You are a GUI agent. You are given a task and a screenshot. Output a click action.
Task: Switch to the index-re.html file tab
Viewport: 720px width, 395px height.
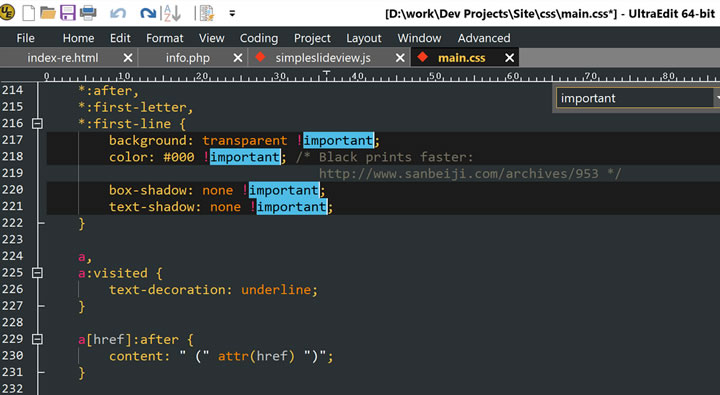point(63,58)
